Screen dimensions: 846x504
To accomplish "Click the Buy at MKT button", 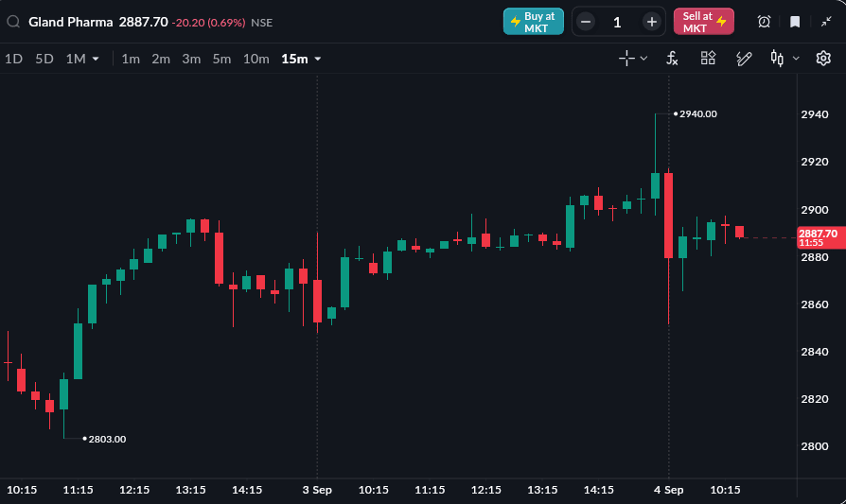I will pos(534,22).
